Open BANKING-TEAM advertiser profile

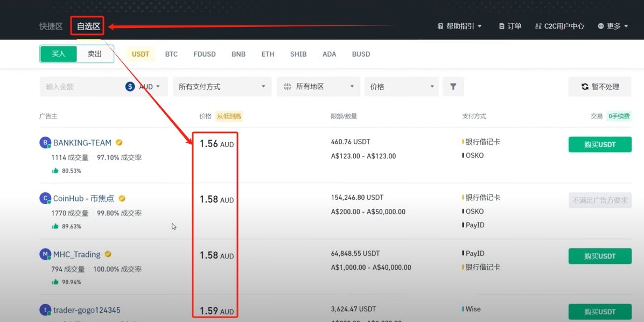(82, 143)
